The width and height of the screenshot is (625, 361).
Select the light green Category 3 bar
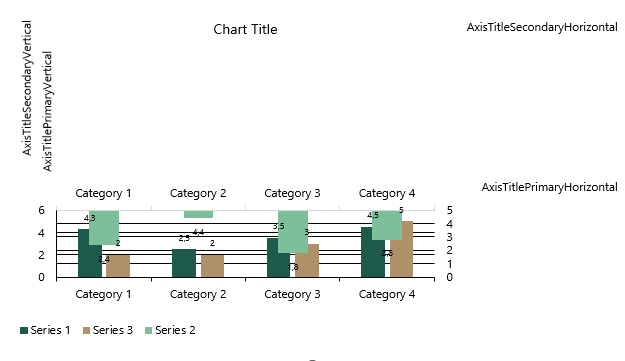[x=293, y=232]
